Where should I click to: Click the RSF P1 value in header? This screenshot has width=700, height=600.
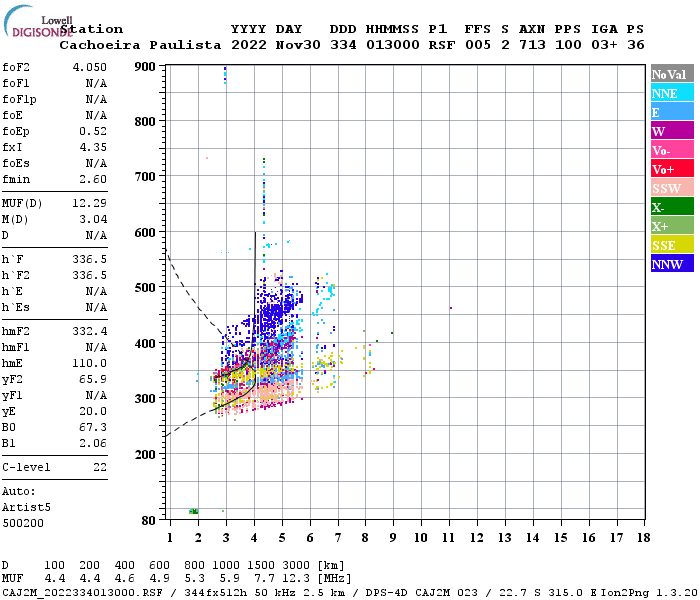[x=442, y=45]
